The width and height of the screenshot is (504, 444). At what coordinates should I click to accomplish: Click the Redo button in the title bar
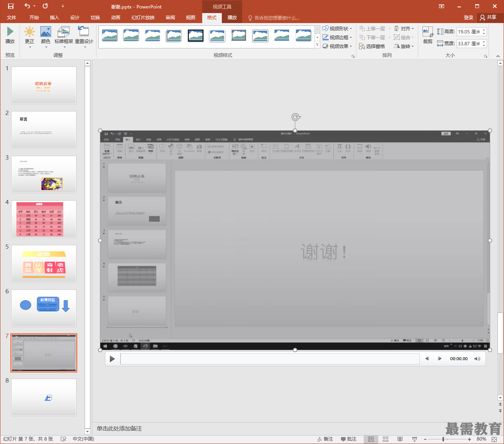(45, 6)
